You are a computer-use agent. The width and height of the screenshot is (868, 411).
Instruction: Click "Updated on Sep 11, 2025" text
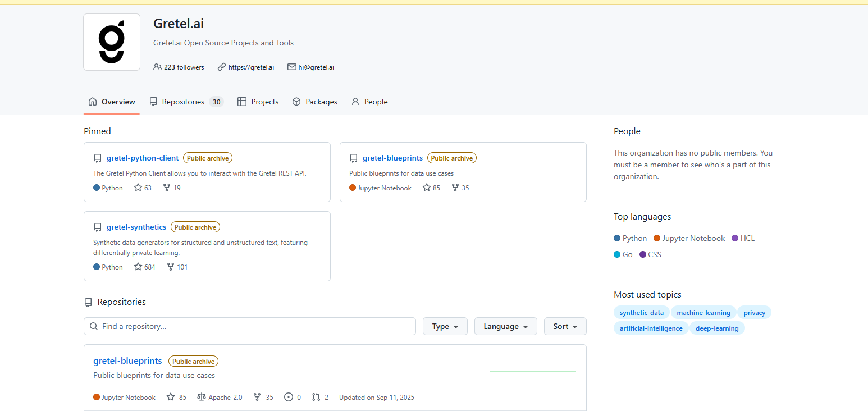tap(377, 397)
